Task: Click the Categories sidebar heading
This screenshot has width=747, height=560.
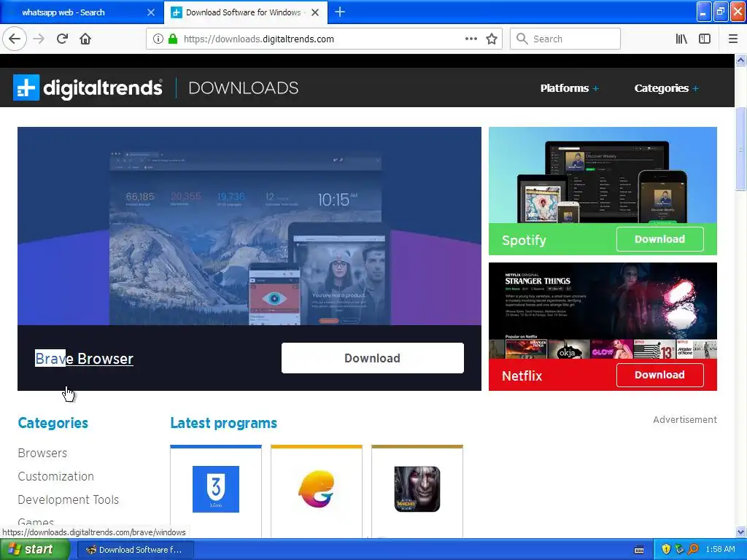Action: [x=53, y=423]
